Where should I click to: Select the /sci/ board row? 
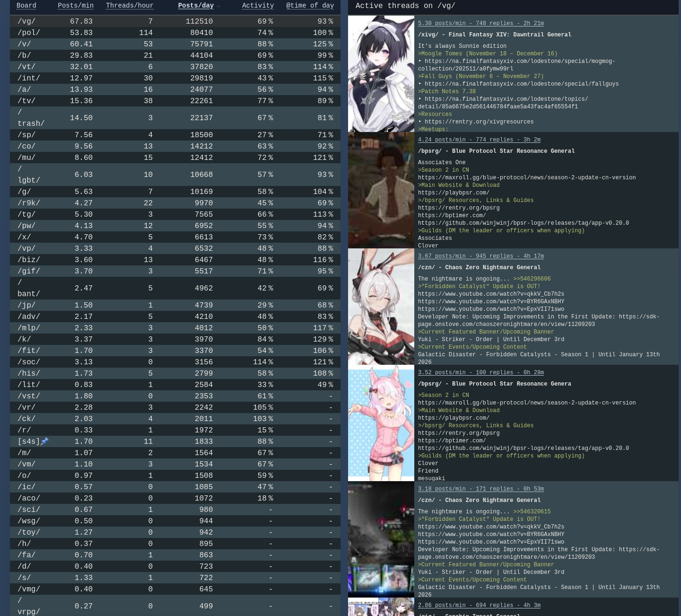pyautogui.click(x=175, y=510)
